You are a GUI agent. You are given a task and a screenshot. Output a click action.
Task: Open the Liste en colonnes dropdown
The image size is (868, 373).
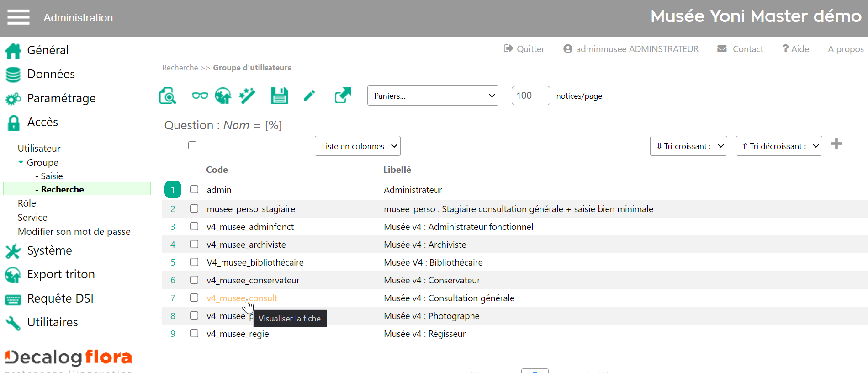click(x=358, y=146)
